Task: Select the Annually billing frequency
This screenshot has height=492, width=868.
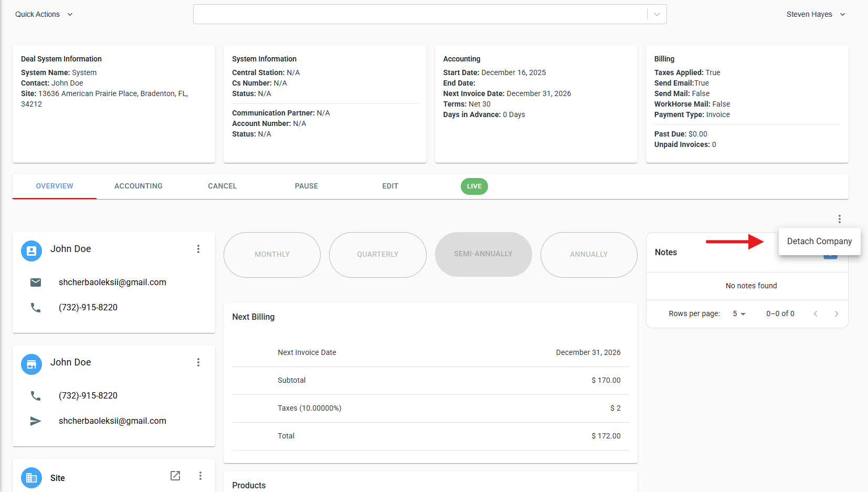Action: tap(588, 255)
